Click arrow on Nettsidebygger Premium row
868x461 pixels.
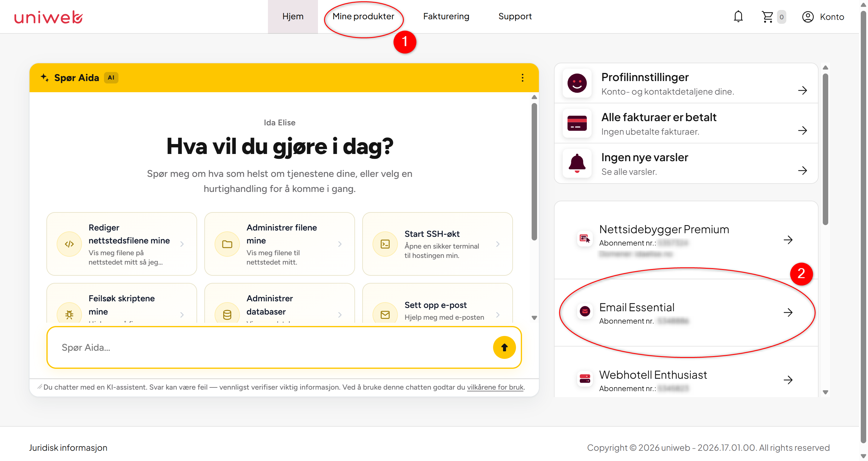(788, 240)
